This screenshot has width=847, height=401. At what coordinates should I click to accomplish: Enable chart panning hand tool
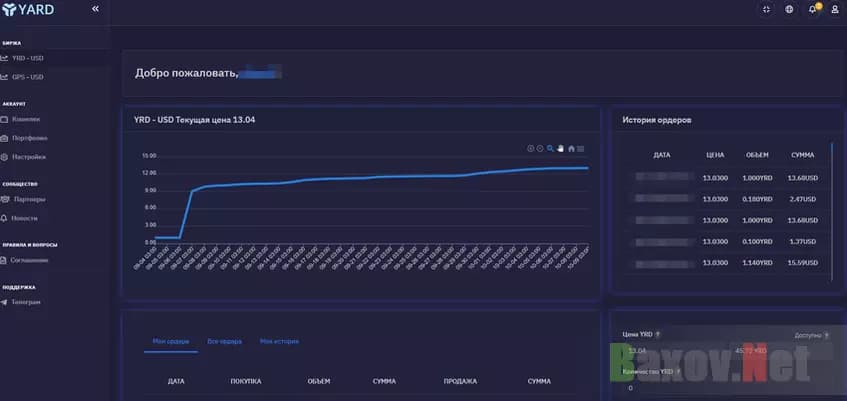(x=561, y=148)
